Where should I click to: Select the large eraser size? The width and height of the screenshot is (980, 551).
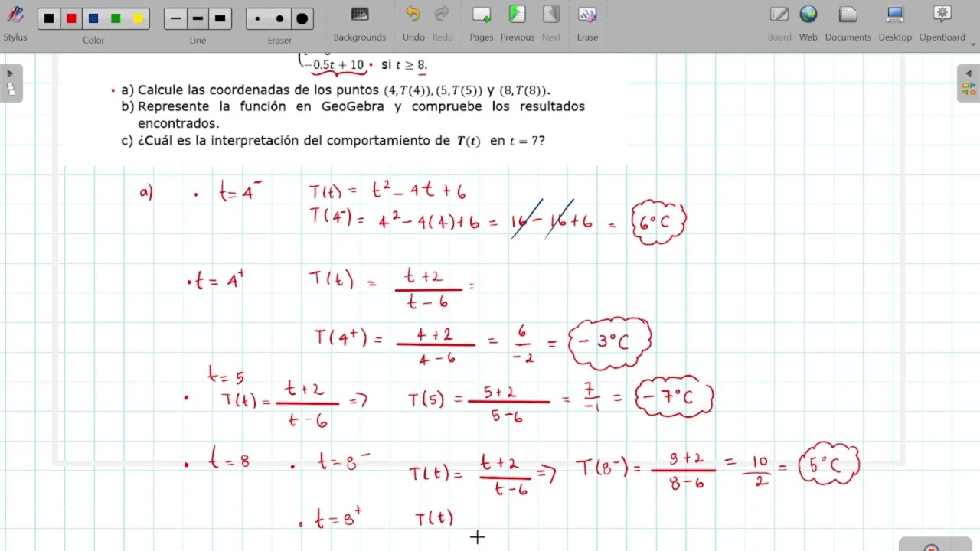point(302,19)
